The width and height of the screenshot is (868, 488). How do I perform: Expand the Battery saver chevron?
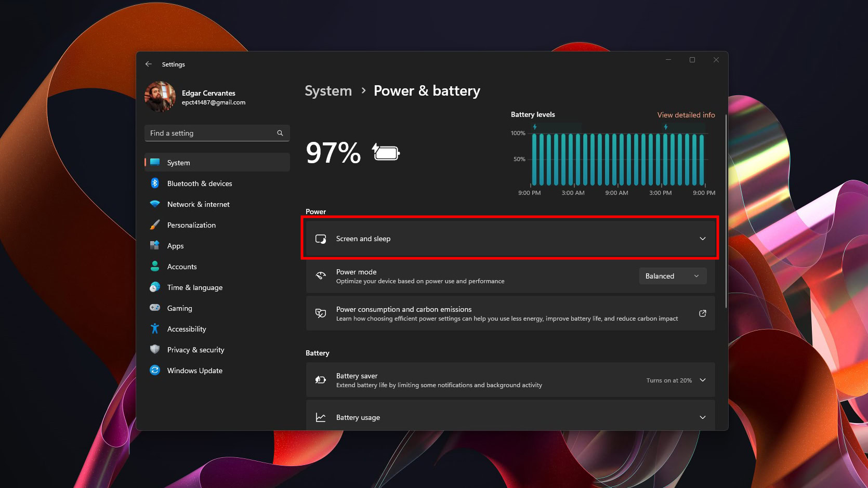click(703, 380)
